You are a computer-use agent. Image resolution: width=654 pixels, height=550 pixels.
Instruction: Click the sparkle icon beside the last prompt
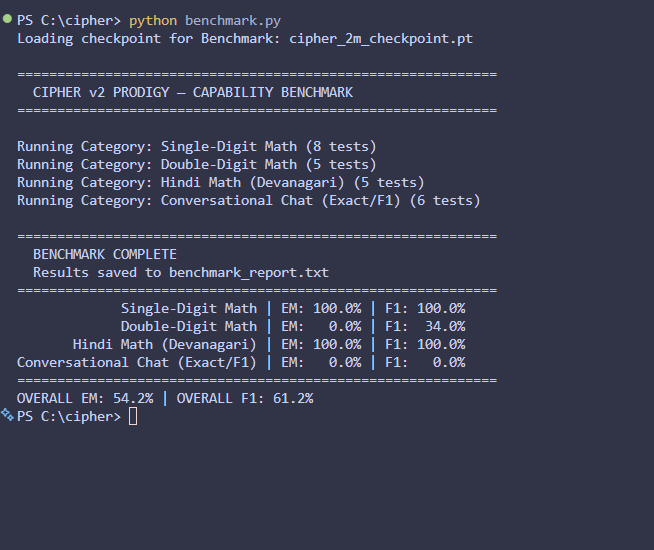pyautogui.click(x=7, y=414)
